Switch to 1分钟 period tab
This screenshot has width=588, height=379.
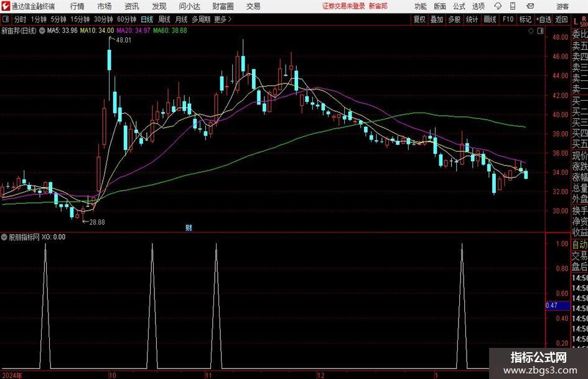point(39,19)
